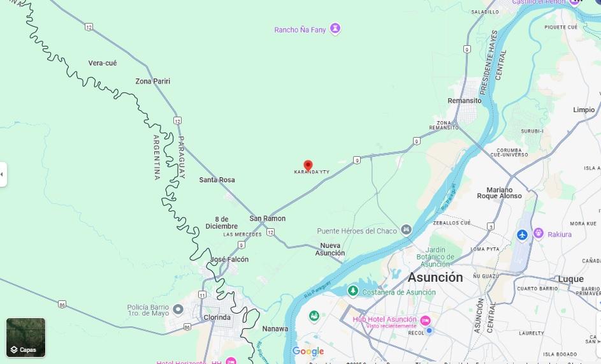The image size is (601, 364).
Task: Click the Remansito town label
Action: (465, 101)
